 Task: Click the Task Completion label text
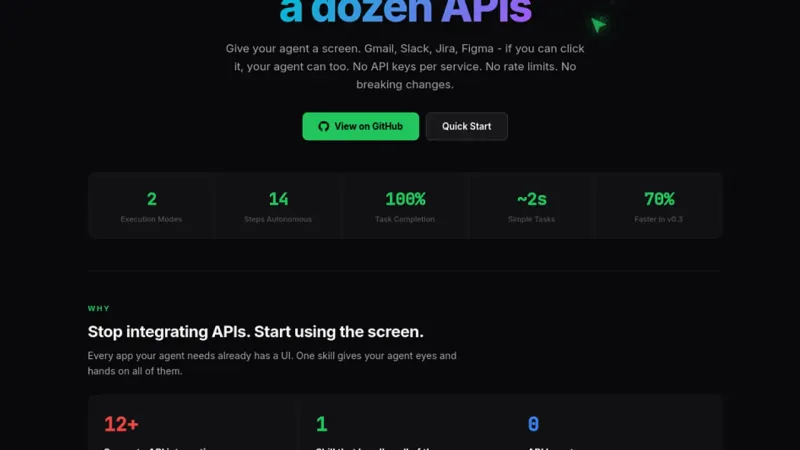click(x=405, y=219)
